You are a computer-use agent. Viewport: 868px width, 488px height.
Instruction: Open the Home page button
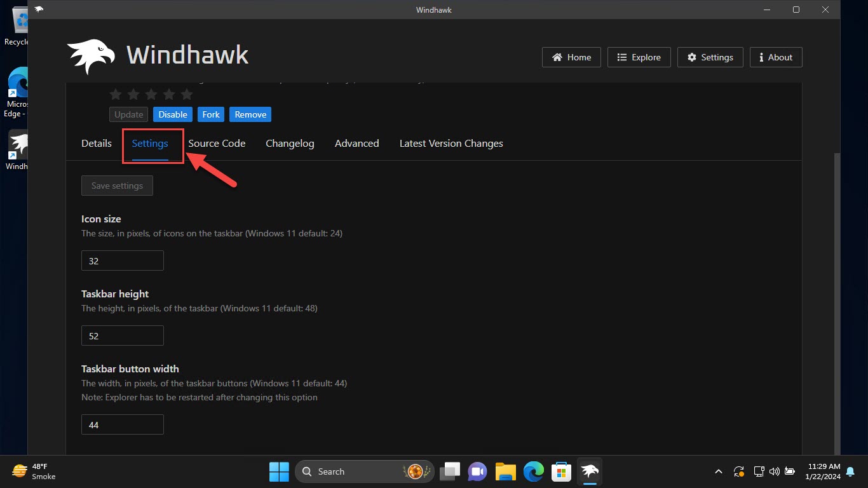click(x=571, y=57)
